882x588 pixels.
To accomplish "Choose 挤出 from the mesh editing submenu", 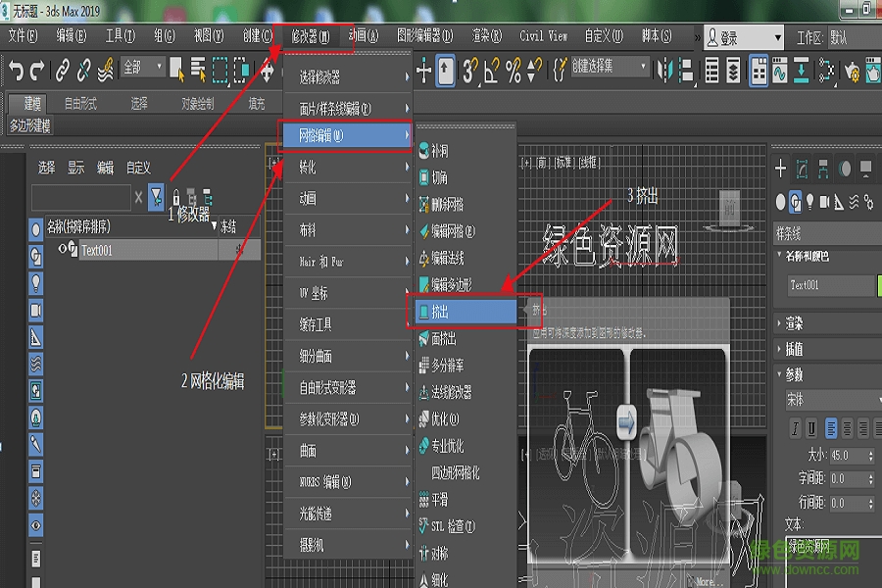I will (x=461, y=312).
